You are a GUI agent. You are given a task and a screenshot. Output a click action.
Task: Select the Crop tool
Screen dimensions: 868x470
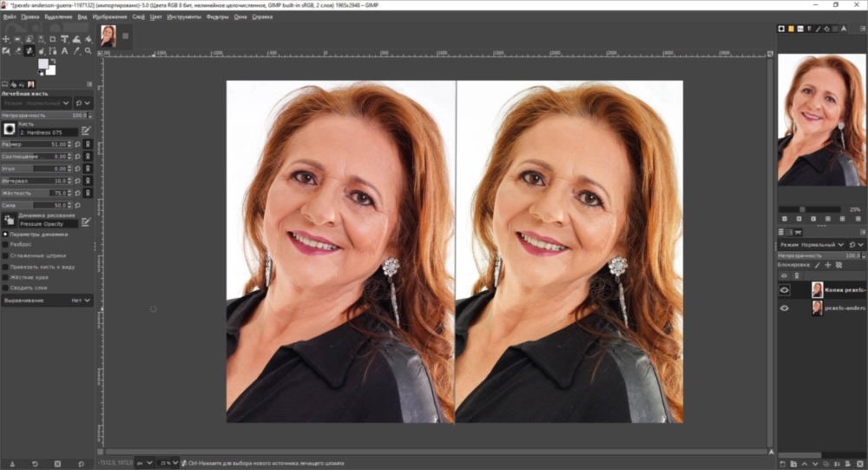pyautogui.click(x=53, y=39)
